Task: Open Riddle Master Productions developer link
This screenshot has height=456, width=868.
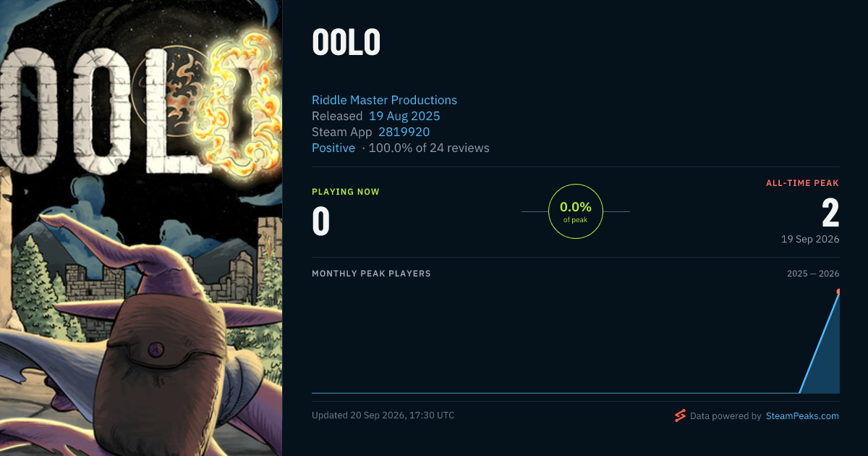Action: click(384, 100)
